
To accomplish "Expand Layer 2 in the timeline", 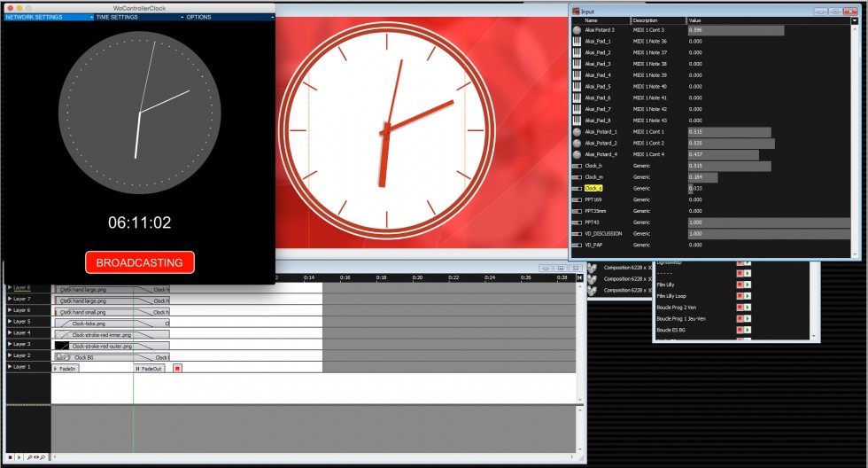I will [x=10, y=355].
